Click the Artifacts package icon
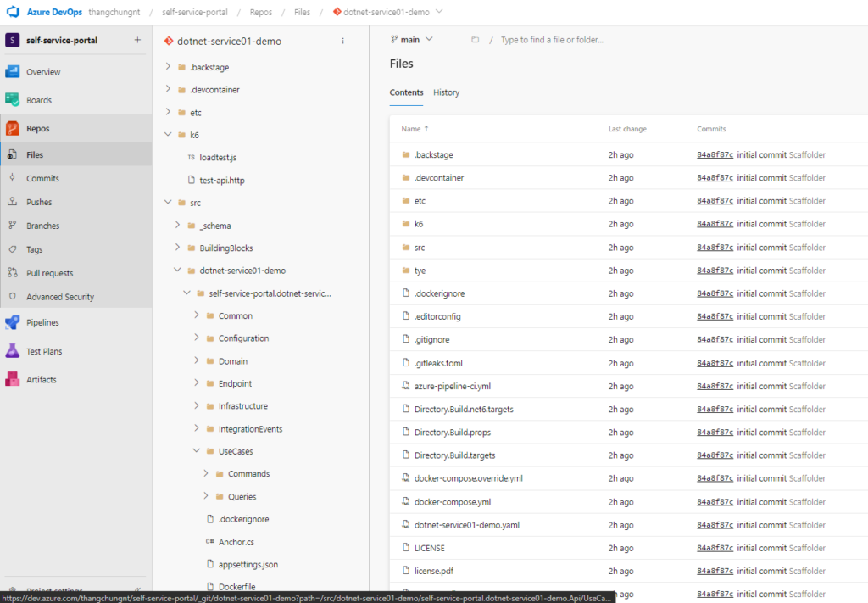Image resolution: width=868 pixels, height=603 pixels. (x=12, y=380)
